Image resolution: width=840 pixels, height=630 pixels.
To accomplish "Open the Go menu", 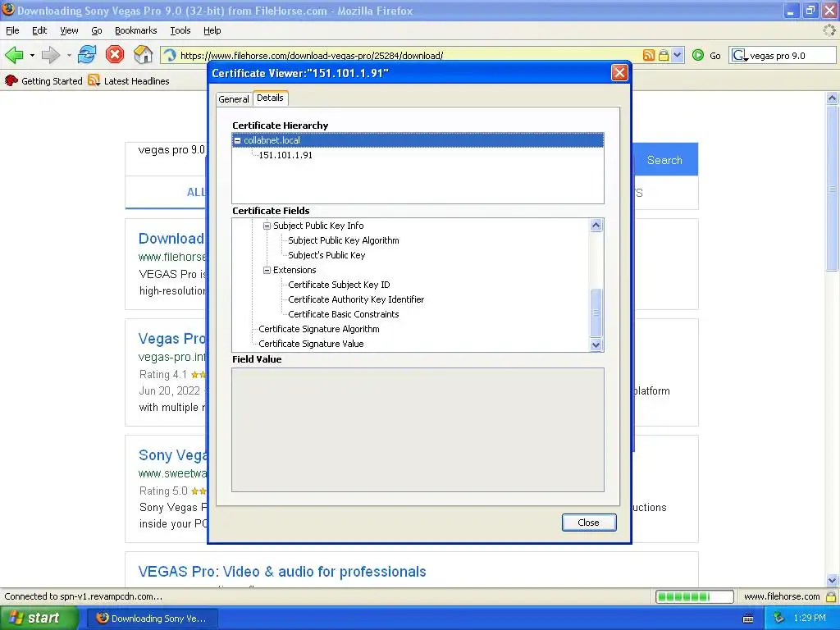I will (97, 30).
